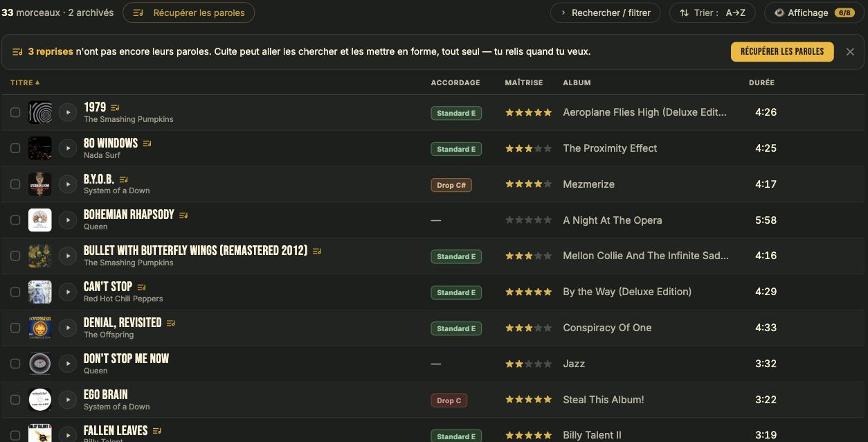Select the Ego Brain checkbox
Screen dimensions: 868x442
15,400
